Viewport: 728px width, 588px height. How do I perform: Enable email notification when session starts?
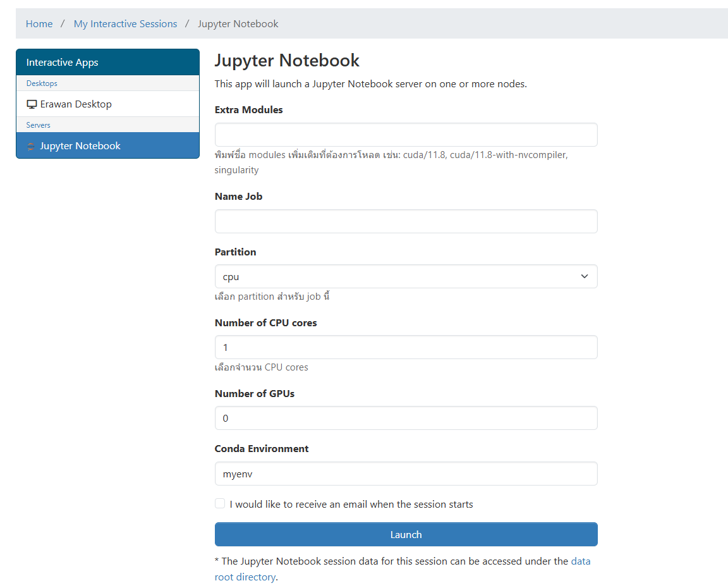pyautogui.click(x=220, y=504)
